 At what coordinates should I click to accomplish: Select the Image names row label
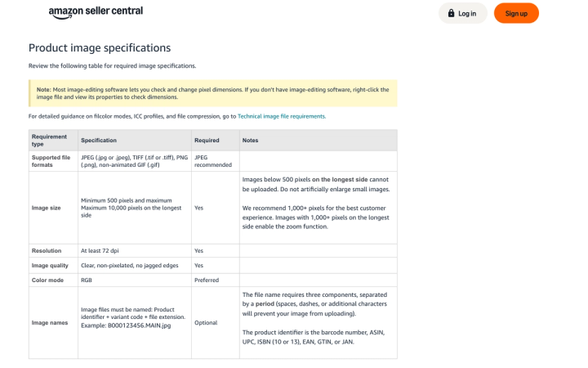(50, 322)
